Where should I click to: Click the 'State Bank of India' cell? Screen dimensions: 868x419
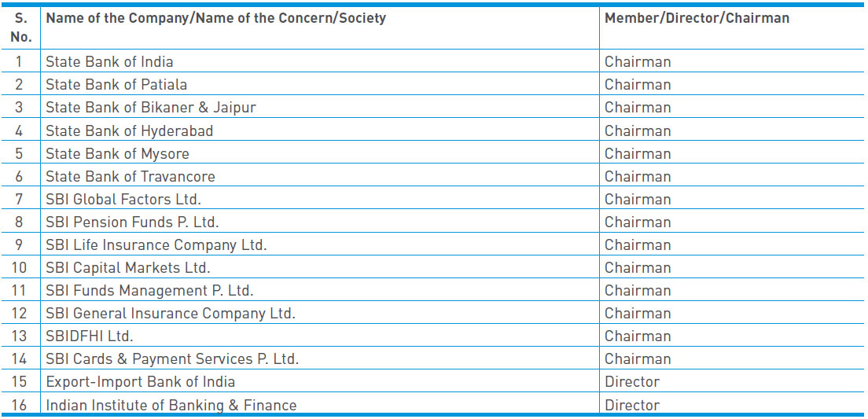(109, 62)
